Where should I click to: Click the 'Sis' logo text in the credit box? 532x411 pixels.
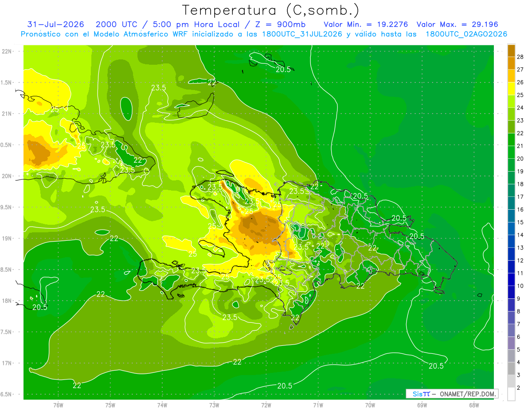(417, 394)
